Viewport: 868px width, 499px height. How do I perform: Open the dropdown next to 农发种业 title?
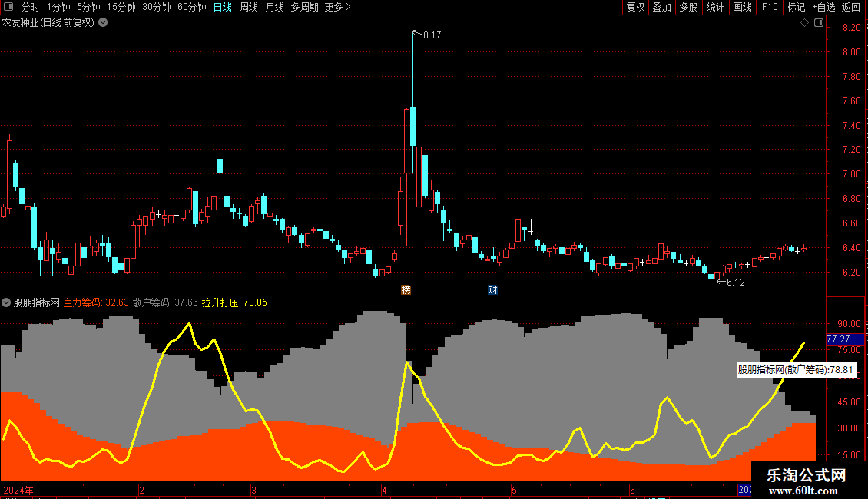click(103, 23)
